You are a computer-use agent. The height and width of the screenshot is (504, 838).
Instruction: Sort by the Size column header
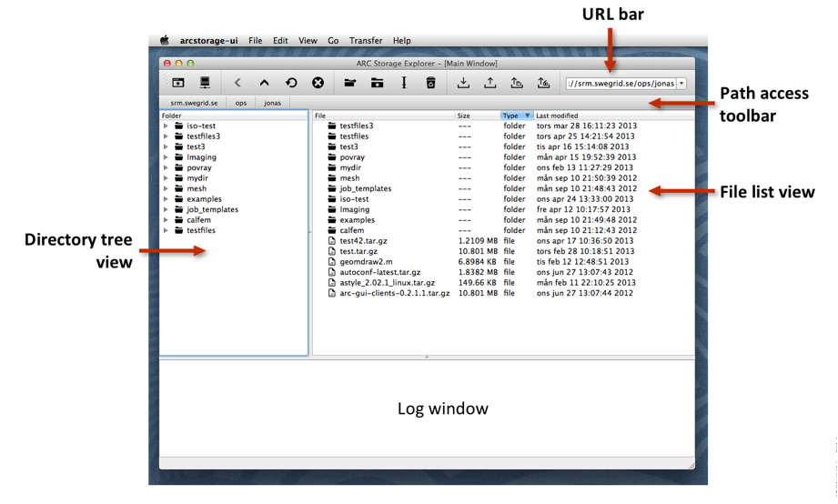pos(478,116)
